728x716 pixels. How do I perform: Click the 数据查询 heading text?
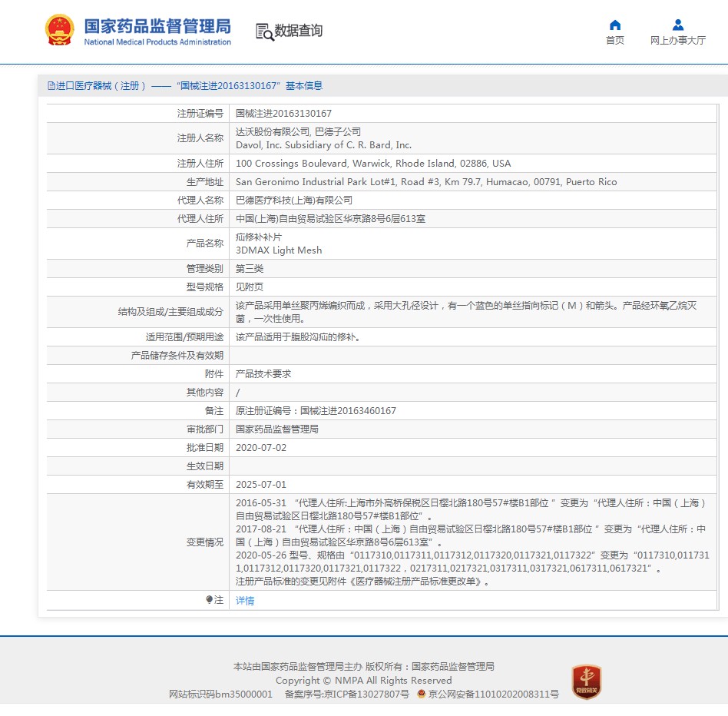[x=298, y=31]
